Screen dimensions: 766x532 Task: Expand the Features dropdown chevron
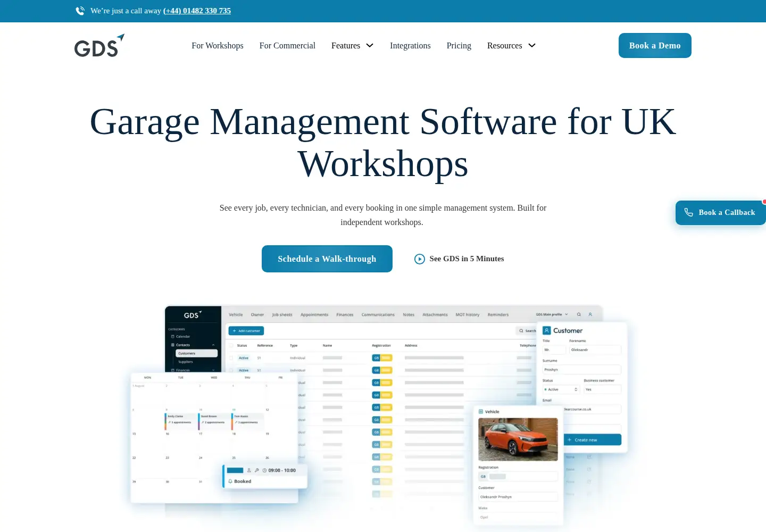tap(370, 46)
